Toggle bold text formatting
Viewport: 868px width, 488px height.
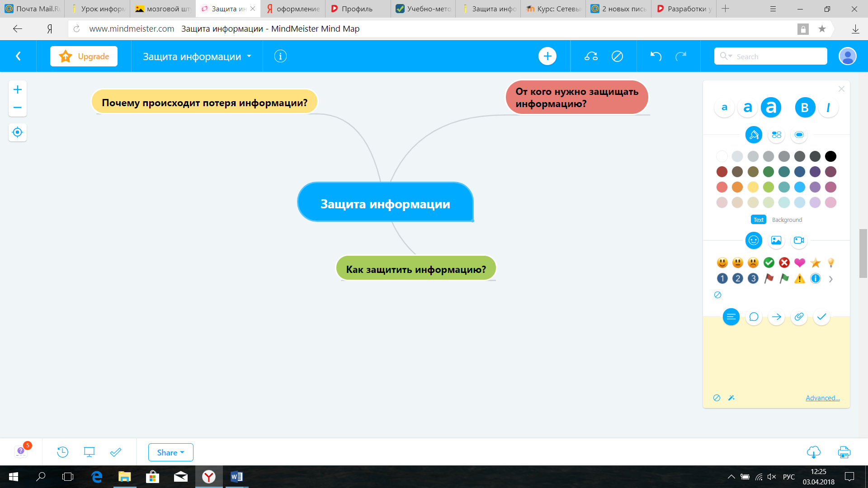click(805, 108)
